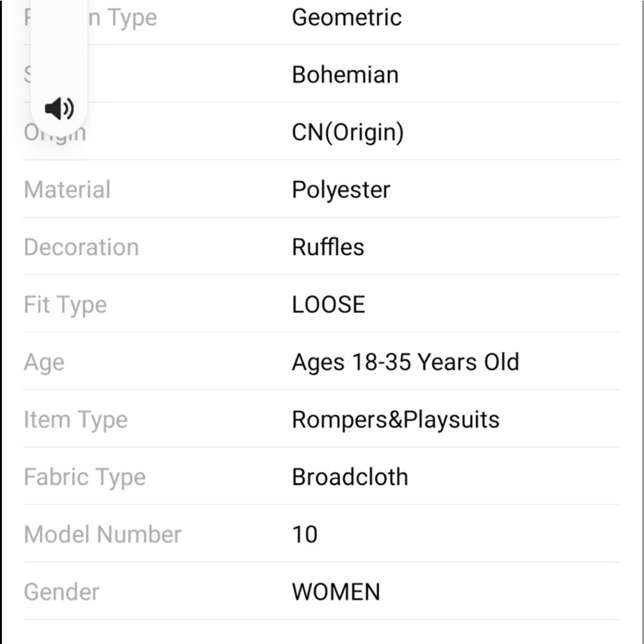Select the Ruffles decoration value
Screen dimensions: 644x644
(328, 247)
